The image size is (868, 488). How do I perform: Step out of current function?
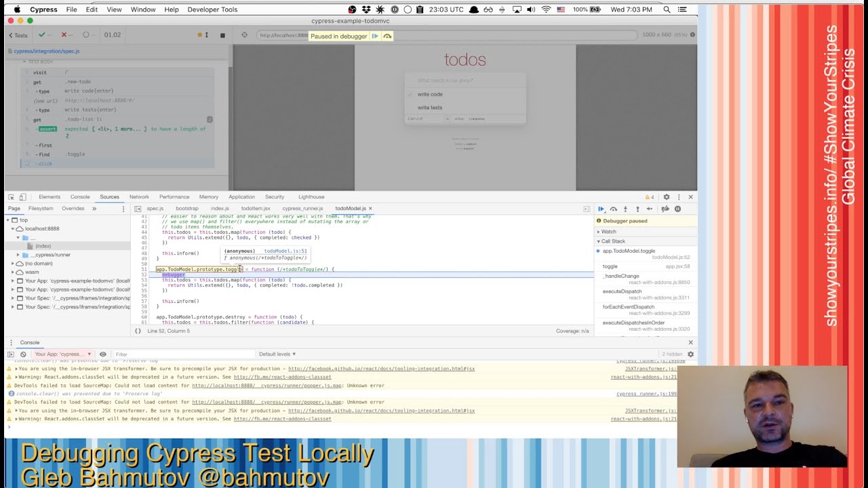point(637,209)
